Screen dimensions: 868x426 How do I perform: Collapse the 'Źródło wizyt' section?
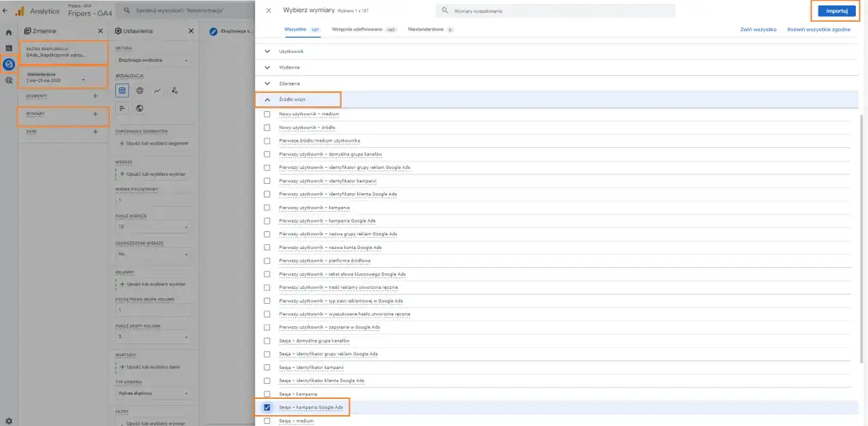pyautogui.click(x=267, y=99)
